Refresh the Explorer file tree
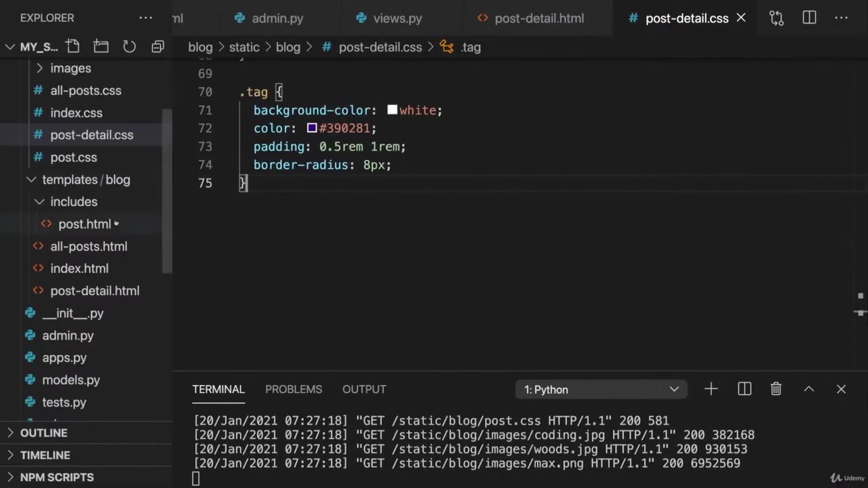This screenshot has height=488, width=868. click(129, 47)
